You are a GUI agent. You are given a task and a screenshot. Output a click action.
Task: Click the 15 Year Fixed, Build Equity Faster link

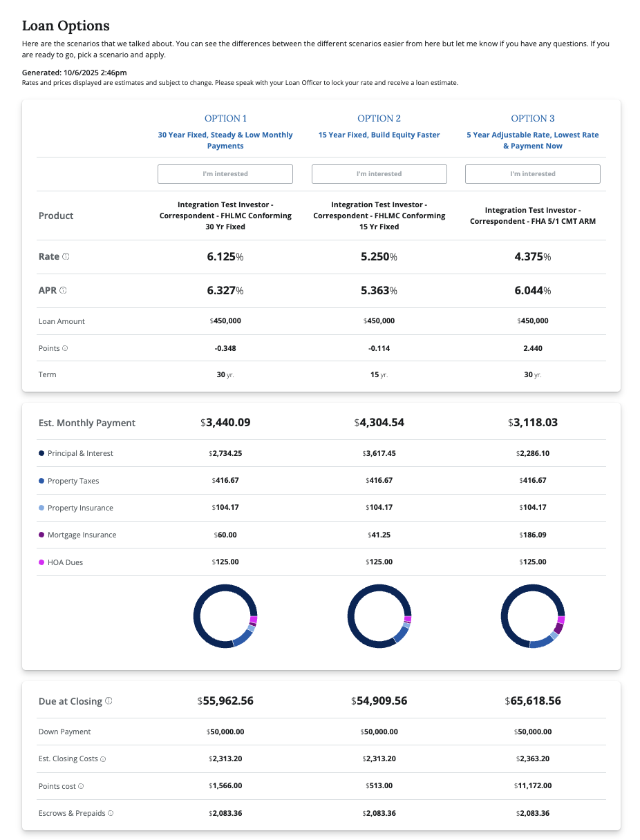coord(379,135)
